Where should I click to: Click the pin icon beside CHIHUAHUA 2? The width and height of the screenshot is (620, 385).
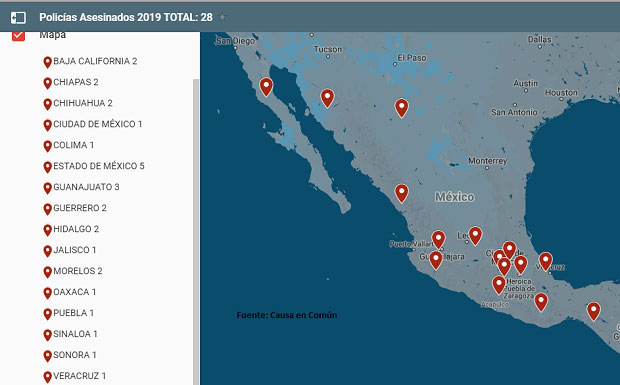[47, 104]
